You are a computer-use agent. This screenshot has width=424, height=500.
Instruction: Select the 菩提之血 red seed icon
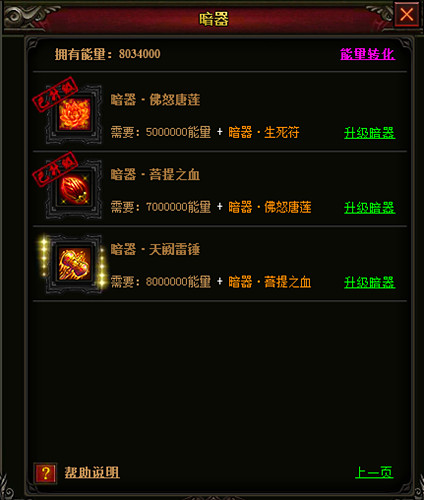click(74, 189)
